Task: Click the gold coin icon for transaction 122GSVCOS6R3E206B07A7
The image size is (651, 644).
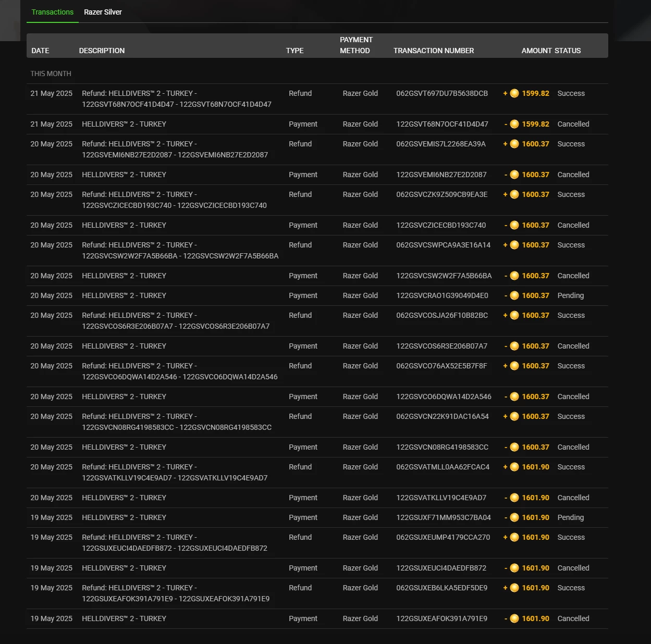Action: (x=514, y=346)
